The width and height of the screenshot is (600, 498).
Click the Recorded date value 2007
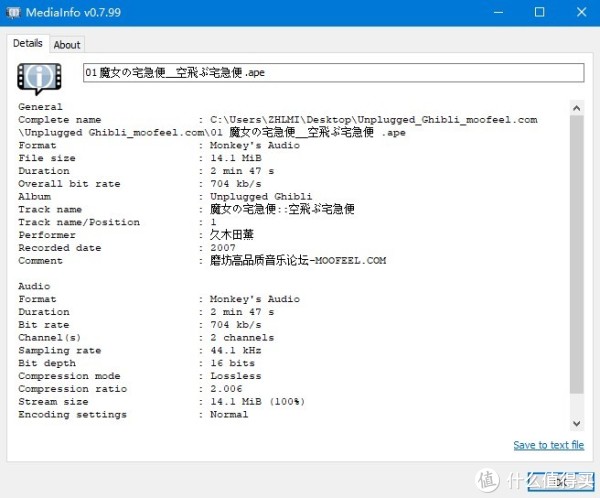pos(223,248)
